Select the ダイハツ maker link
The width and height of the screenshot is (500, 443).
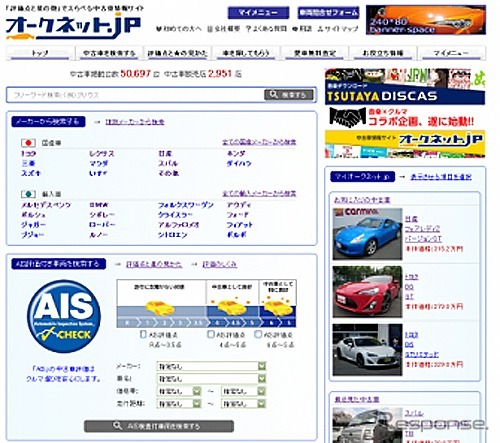click(x=239, y=164)
